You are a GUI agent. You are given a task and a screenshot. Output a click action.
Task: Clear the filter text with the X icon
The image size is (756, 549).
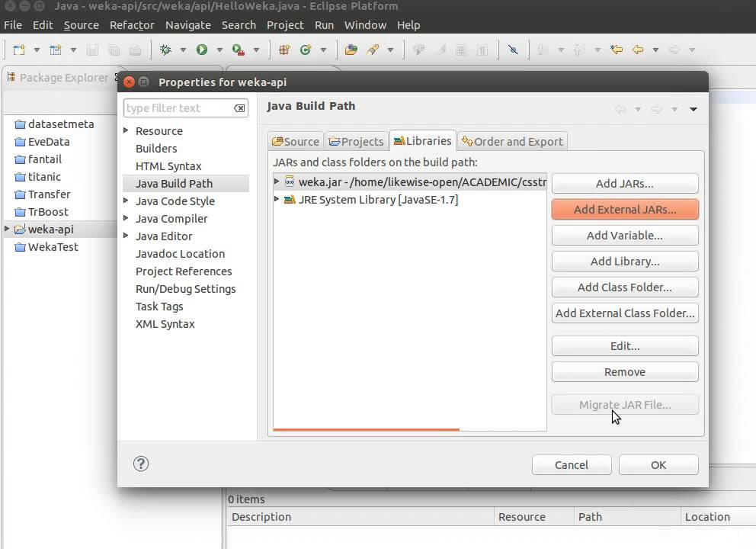[239, 108]
